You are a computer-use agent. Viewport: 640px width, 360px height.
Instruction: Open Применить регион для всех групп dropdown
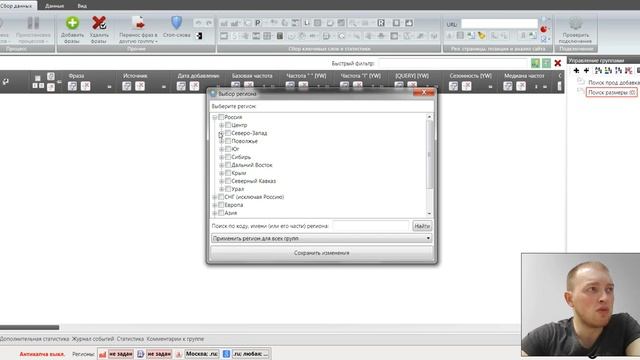pos(322,238)
